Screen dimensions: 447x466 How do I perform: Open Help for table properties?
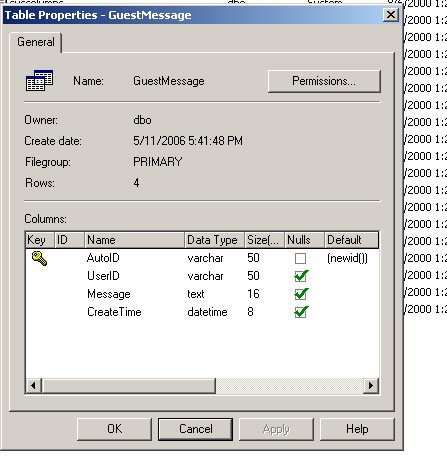click(x=357, y=429)
